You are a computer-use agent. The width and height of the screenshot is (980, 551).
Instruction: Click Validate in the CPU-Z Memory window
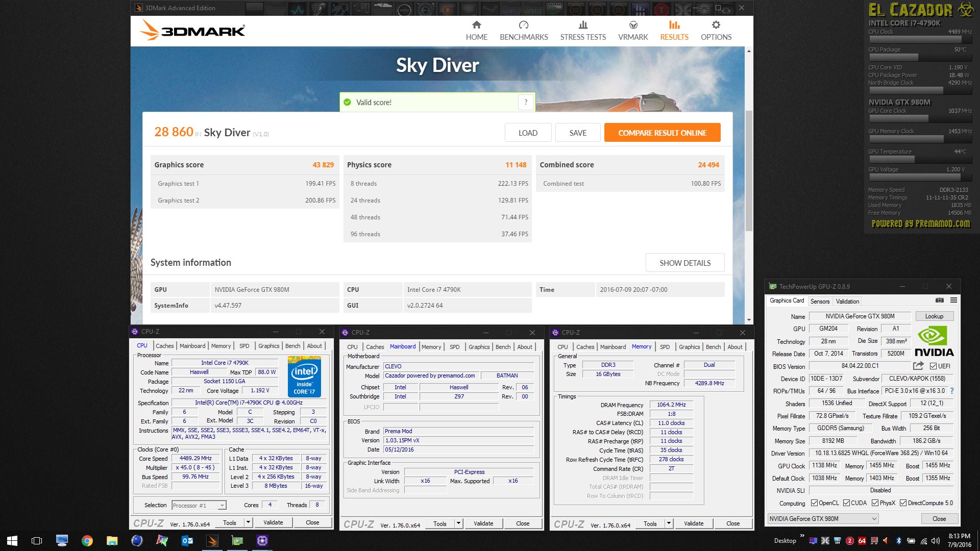point(694,523)
